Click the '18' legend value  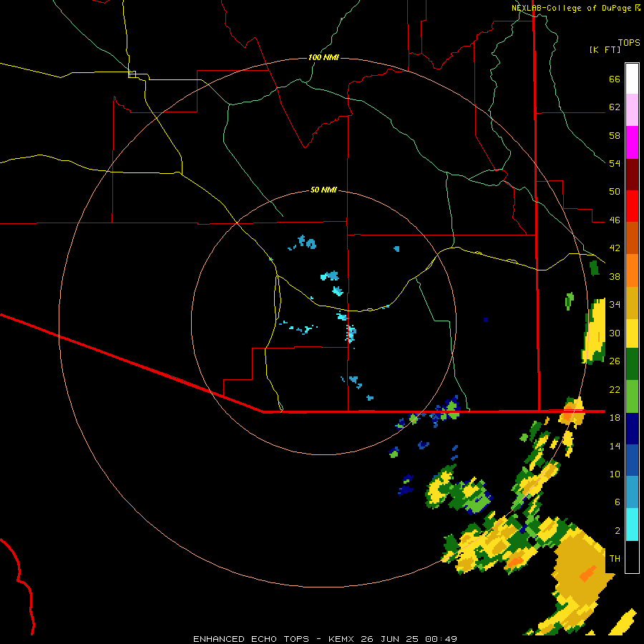615,418
